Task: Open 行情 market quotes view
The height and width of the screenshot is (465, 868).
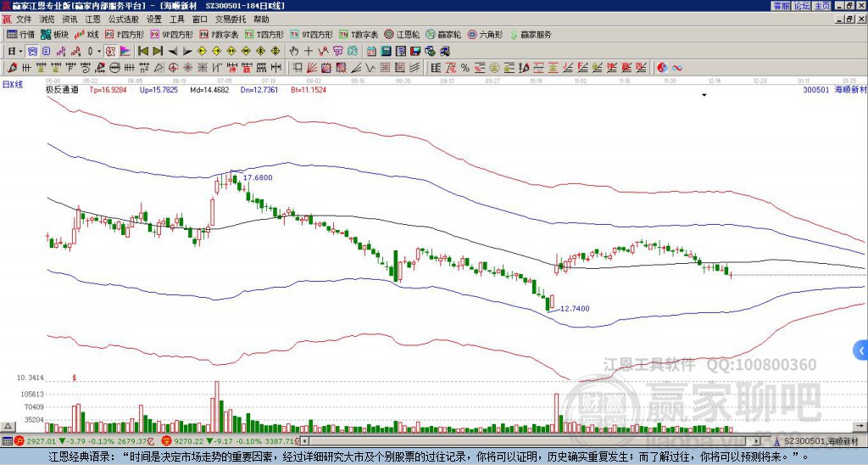Action: coord(21,34)
